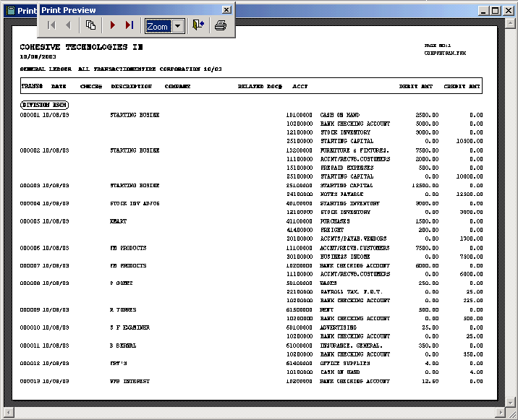The image size is (518, 420).
Task: Close the main preview window
Action: 507,11
